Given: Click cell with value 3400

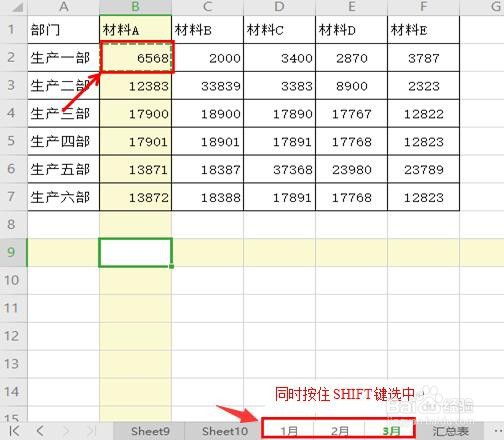Looking at the screenshot, I should point(279,58).
